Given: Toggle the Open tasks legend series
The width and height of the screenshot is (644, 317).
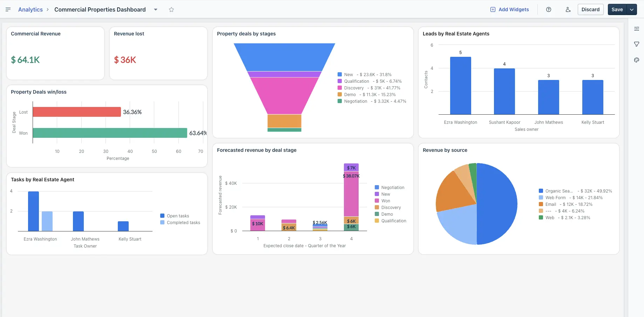Looking at the screenshot, I should pos(178,216).
